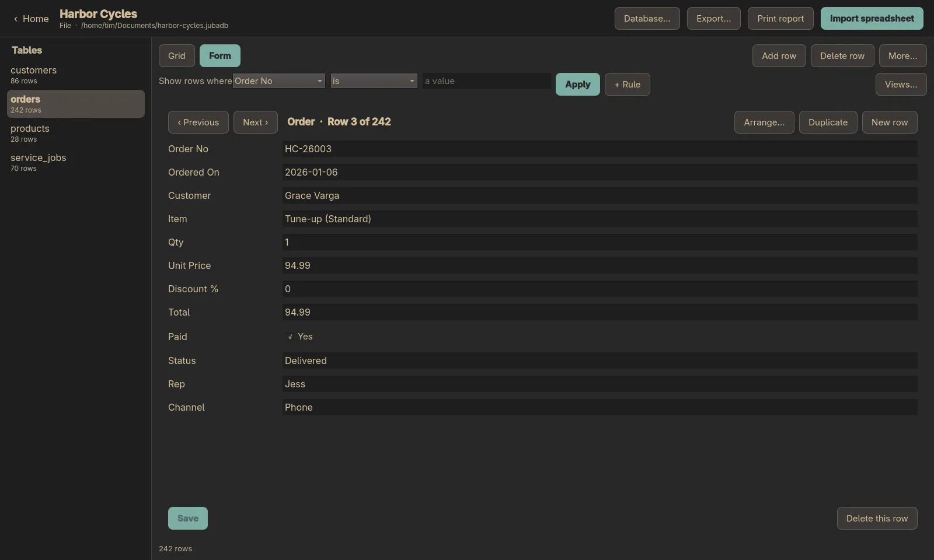934x560 pixels.
Task: Open the 'is' condition dropdown
Action: tap(374, 81)
